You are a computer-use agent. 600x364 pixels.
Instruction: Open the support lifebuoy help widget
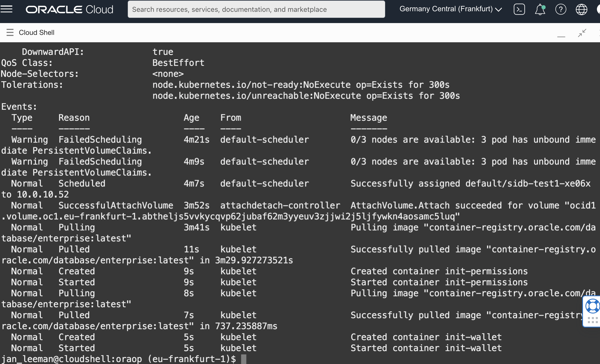click(593, 306)
